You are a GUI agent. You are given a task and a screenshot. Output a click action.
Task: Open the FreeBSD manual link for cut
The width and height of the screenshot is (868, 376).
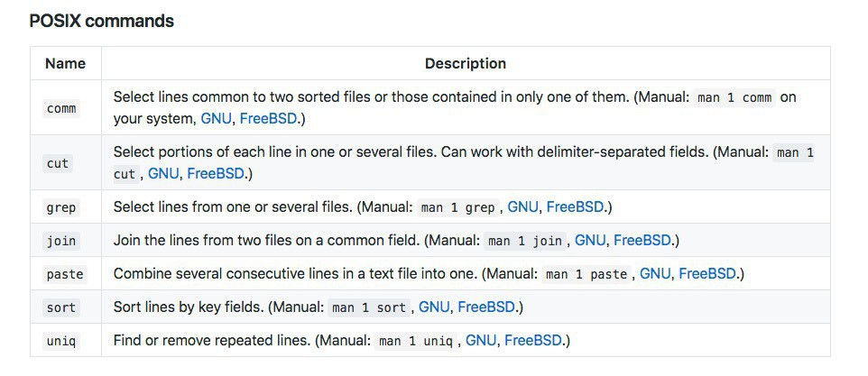[216, 174]
